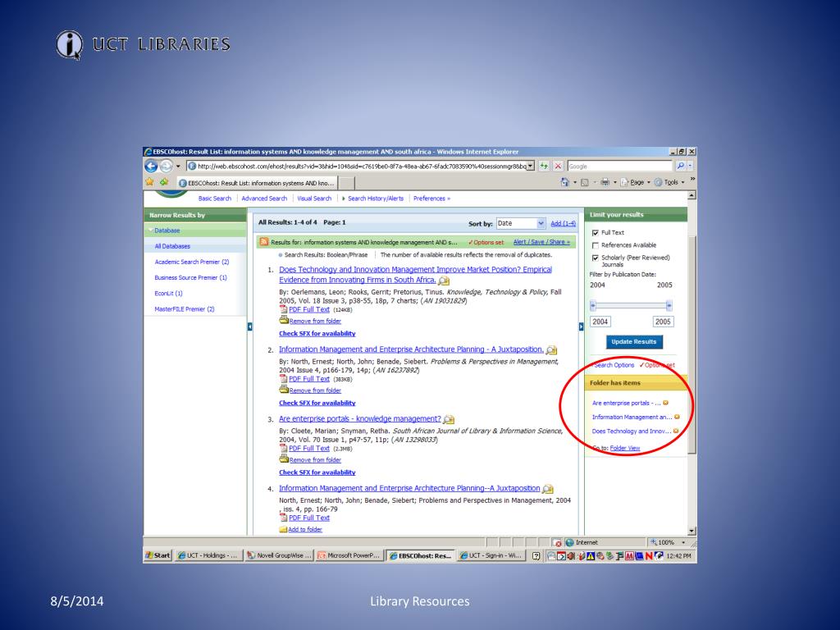Click the RSS feed orange icon
The width and height of the screenshot is (840, 630).
pyautogui.click(x=263, y=242)
